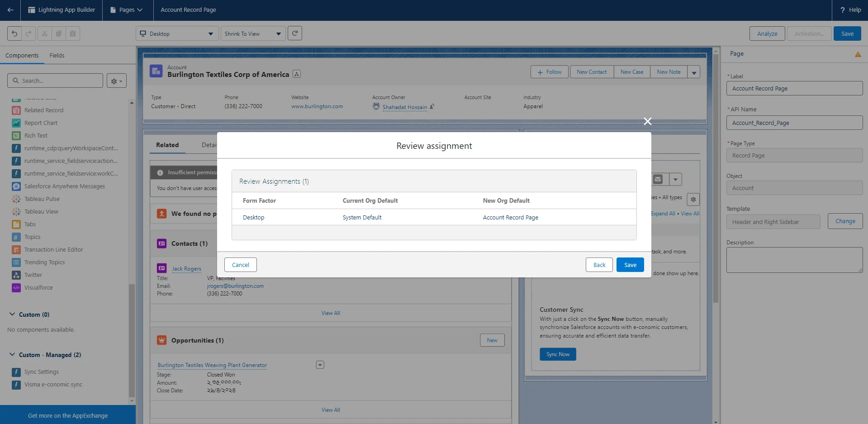
Task: Click the Redo icon in toolbar
Action: click(x=28, y=33)
